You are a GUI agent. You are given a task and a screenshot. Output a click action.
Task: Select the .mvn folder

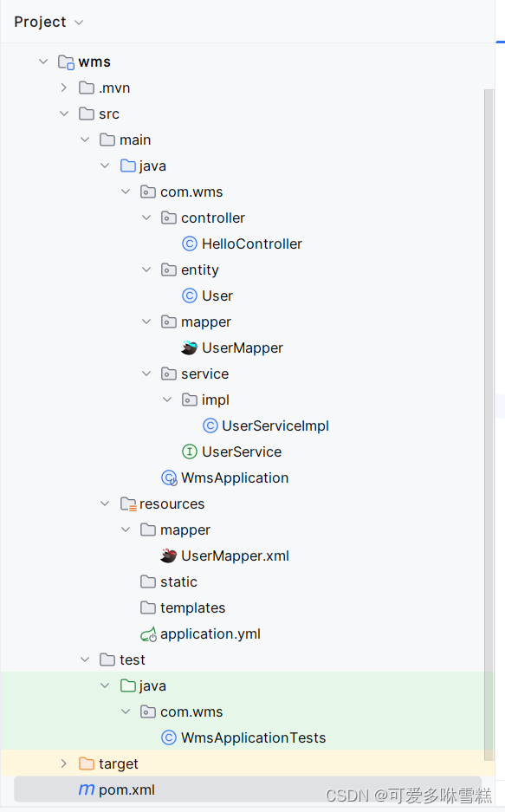pos(111,88)
